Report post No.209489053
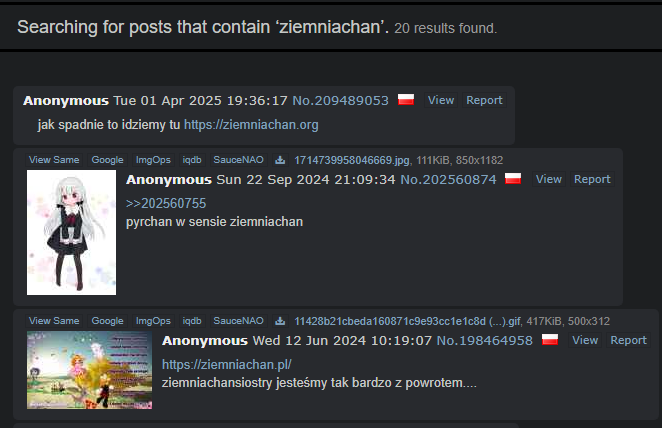The height and width of the screenshot is (428, 662). tap(484, 100)
